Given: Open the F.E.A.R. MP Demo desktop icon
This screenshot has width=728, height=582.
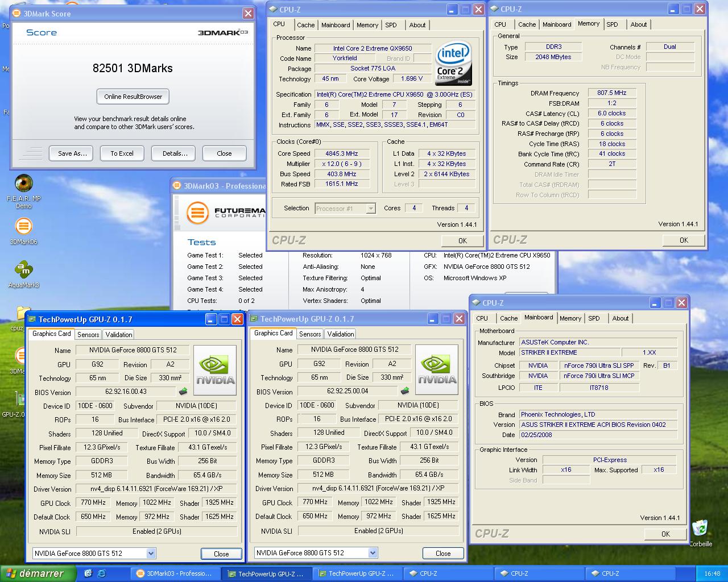Looking at the screenshot, I should 24,184.
